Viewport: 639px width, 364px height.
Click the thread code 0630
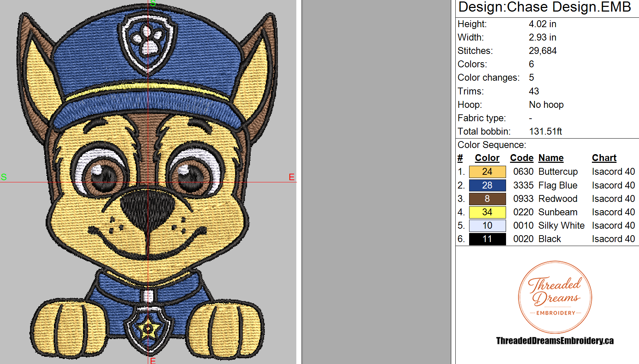pos(523,172)
